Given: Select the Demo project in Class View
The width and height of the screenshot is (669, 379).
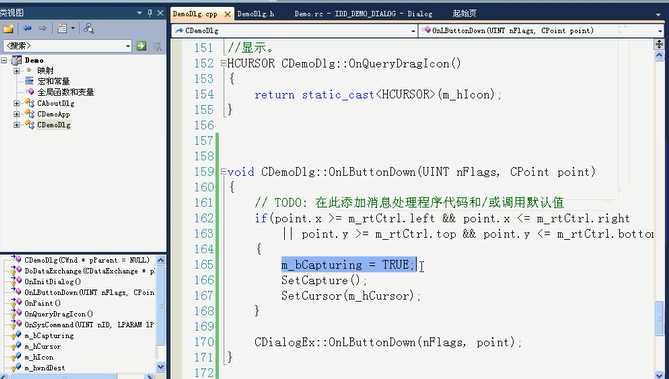Looking at the screenshot, I should click(34, 60).
